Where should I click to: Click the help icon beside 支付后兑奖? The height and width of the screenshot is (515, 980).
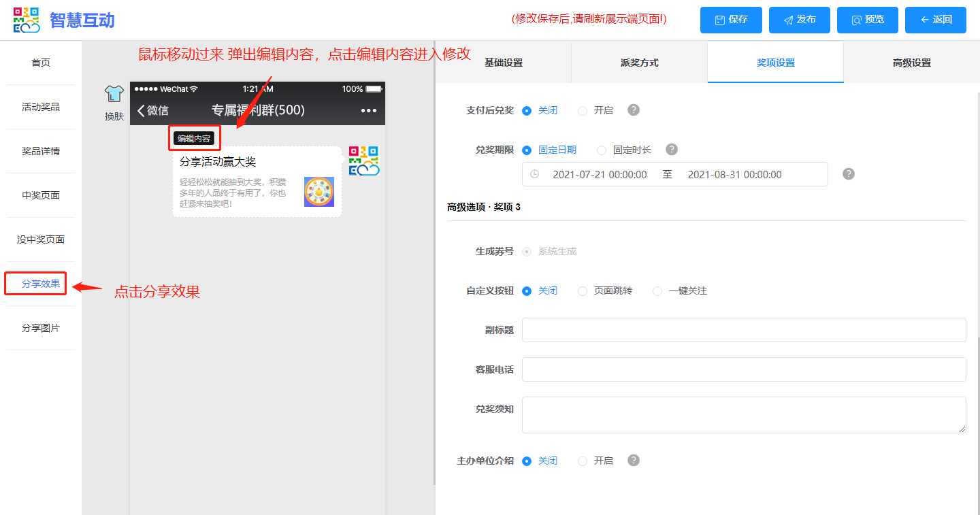pos(634,110)
